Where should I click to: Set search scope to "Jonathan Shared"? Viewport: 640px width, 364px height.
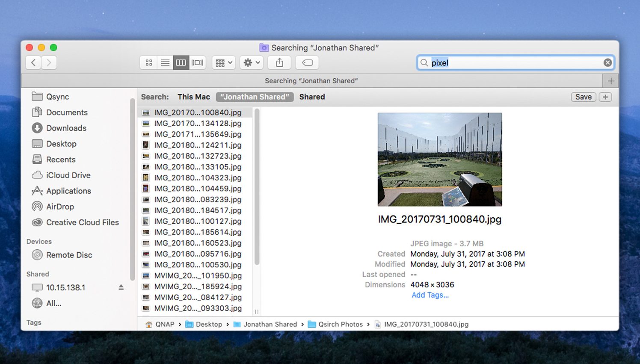[255, 97]
